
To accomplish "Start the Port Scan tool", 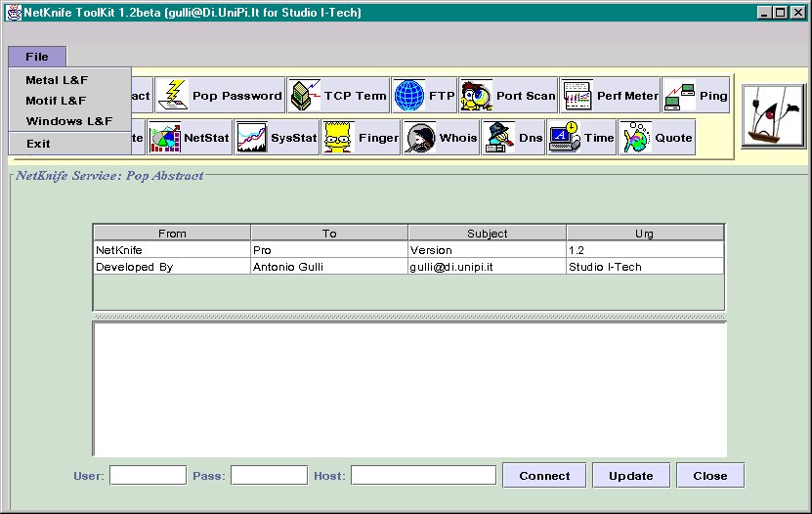I will 508,95.
